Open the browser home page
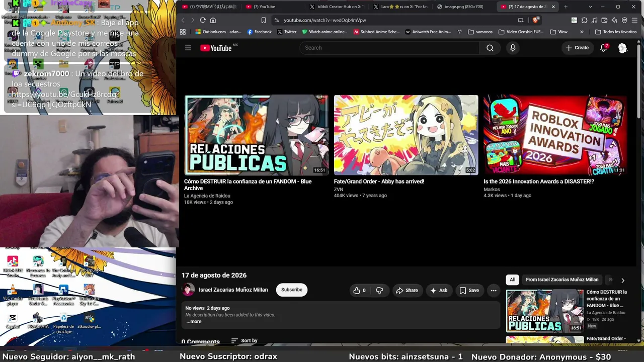Viewport: 644px width, 362px height. [x=213, y=20]
